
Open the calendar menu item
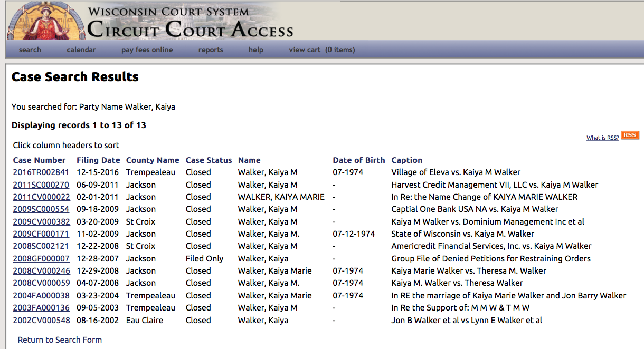(x=81, y=50)
